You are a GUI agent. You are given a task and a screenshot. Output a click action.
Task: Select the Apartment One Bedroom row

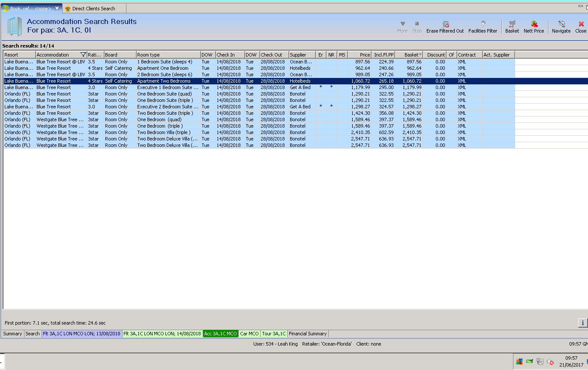point(162,68)
